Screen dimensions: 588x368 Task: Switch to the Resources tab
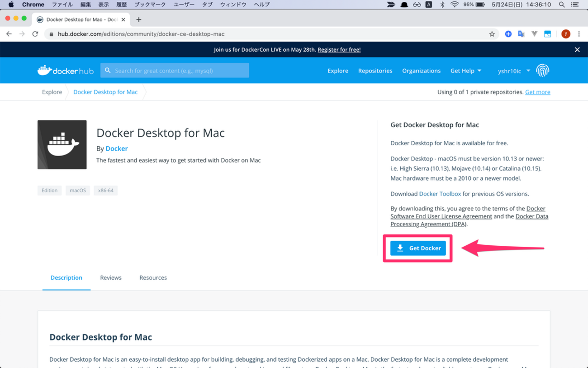pos(153,277)
